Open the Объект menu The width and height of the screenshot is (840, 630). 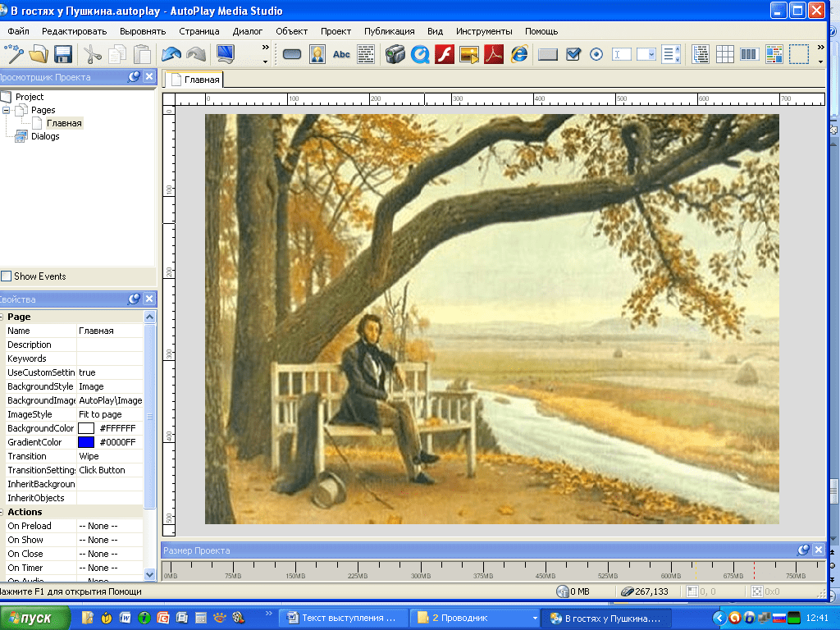291,31
